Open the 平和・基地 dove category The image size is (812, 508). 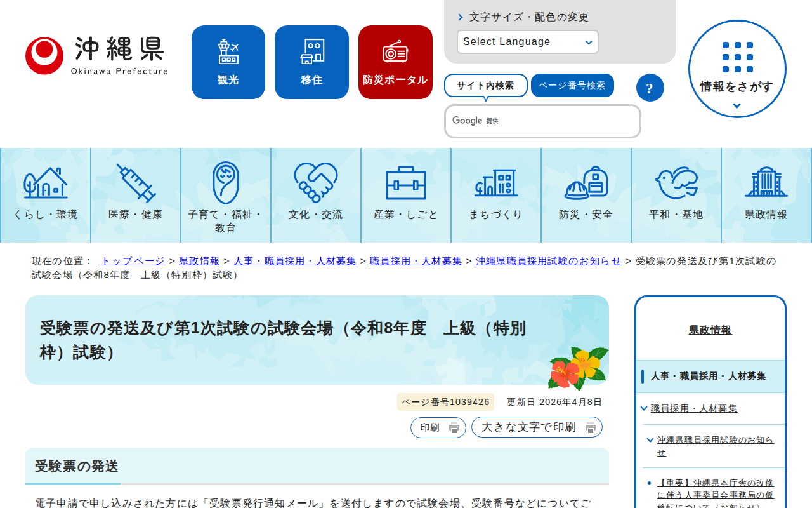pyautogui.click(x=676, y=195)
